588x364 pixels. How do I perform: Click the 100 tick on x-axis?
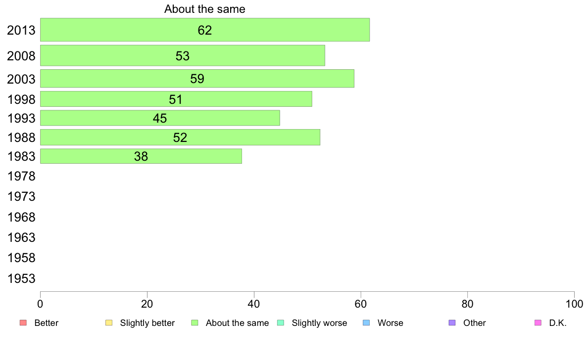point(574,304)
